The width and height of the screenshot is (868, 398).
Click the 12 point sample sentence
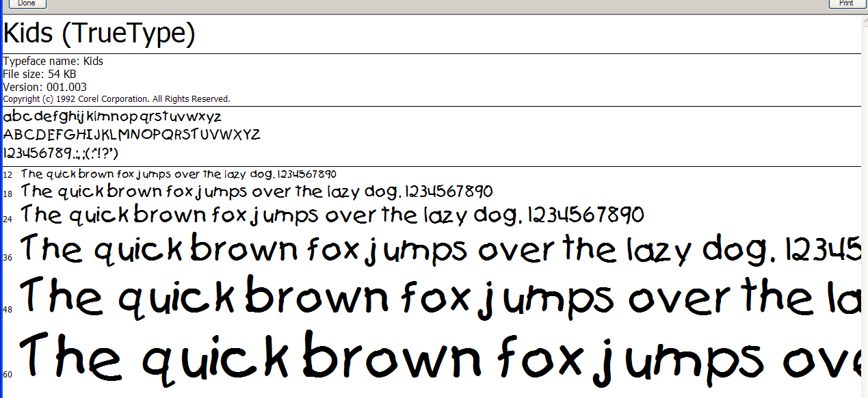coord(179,174)
